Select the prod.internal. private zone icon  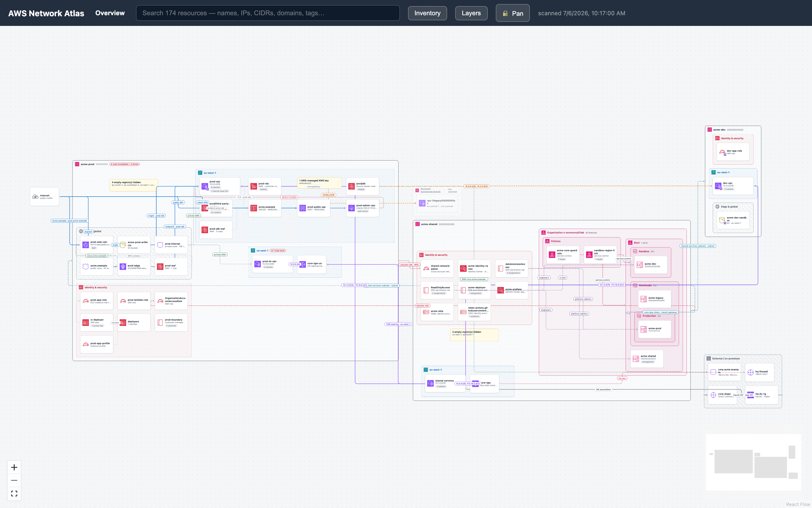coord(160,245)
